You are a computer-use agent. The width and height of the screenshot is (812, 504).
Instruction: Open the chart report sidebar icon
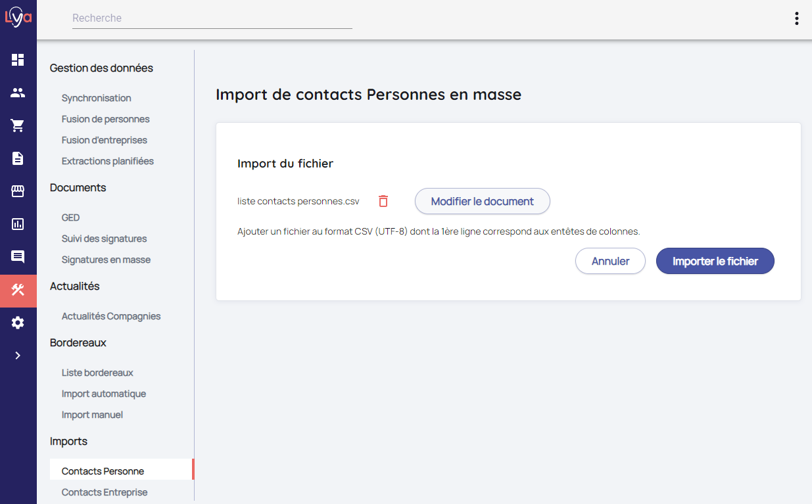click(x=18, y=224)
